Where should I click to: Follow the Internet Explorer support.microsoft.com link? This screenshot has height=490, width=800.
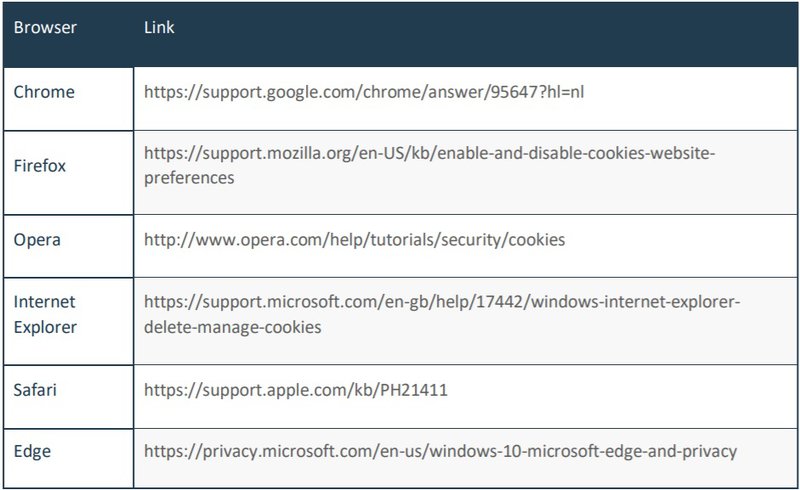point(441,302)
